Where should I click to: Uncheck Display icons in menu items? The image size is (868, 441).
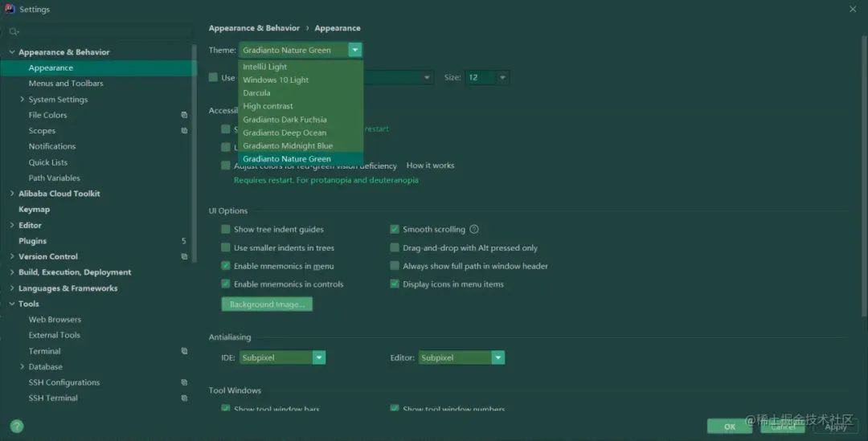coord(394,284)
